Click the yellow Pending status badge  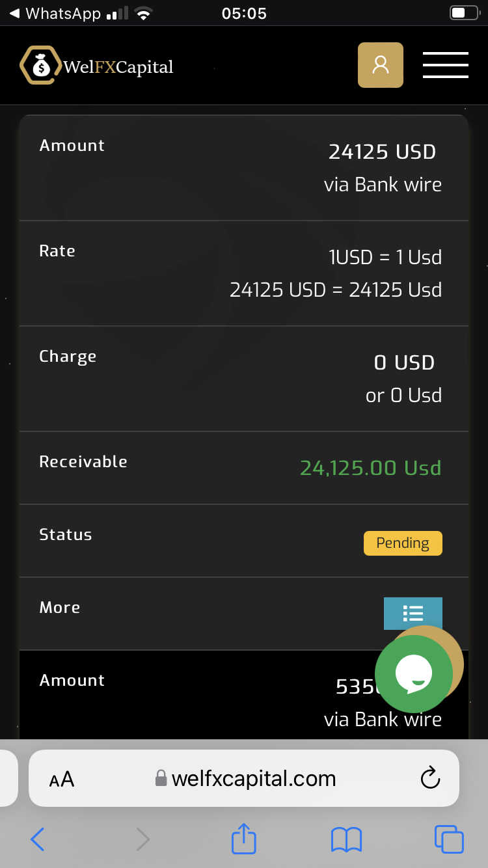403,543
